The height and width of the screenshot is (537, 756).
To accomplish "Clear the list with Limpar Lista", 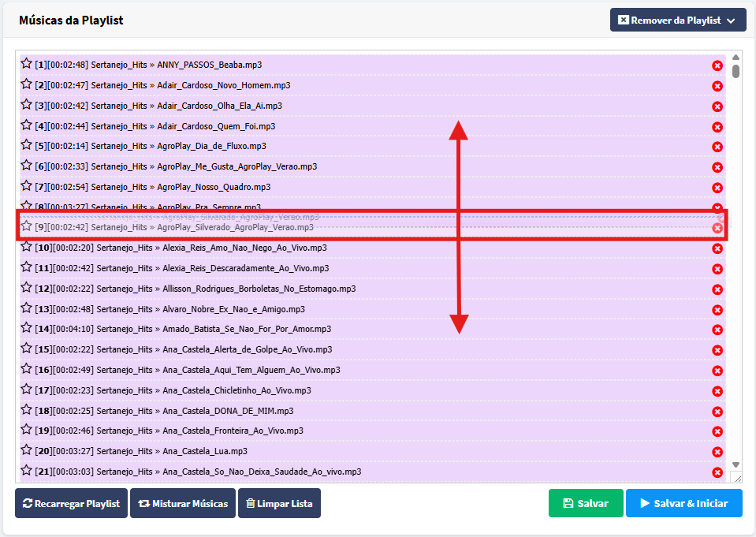I will (x=279, y=504).
